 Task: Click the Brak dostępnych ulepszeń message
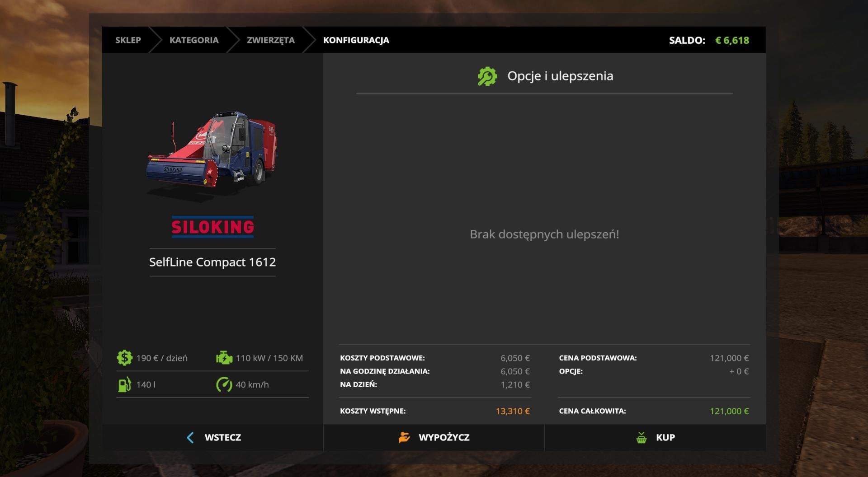tap(544, 234)
